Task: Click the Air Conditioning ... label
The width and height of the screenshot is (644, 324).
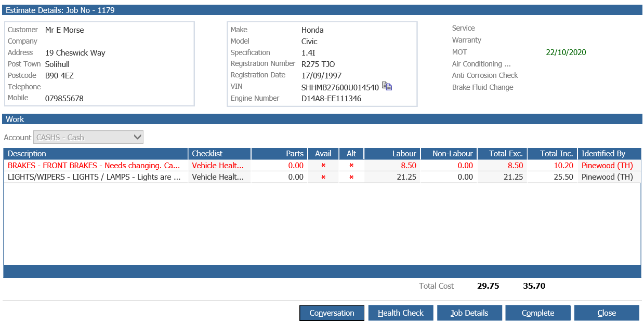Action: tap(481, 64)
